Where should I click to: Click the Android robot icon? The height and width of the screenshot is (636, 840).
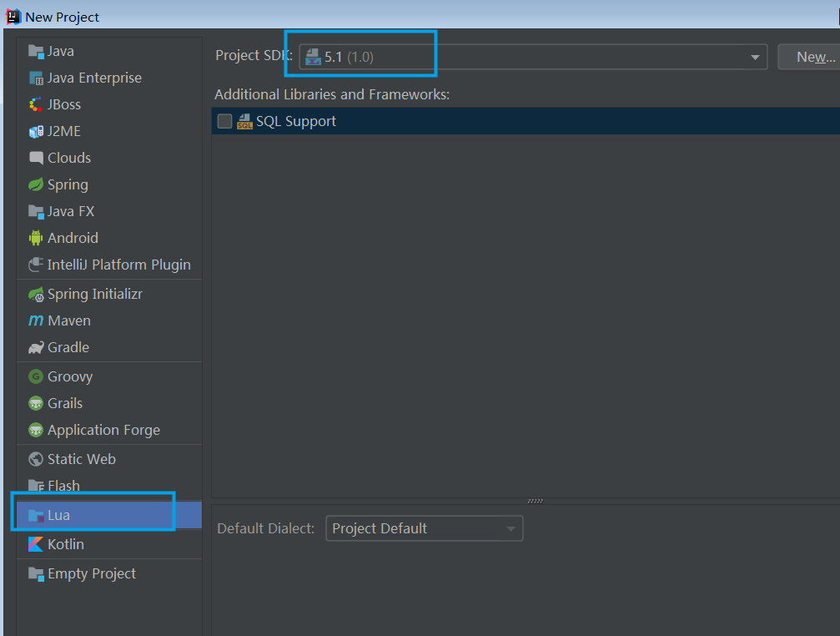pyautogui.click(x=36, y=238)
